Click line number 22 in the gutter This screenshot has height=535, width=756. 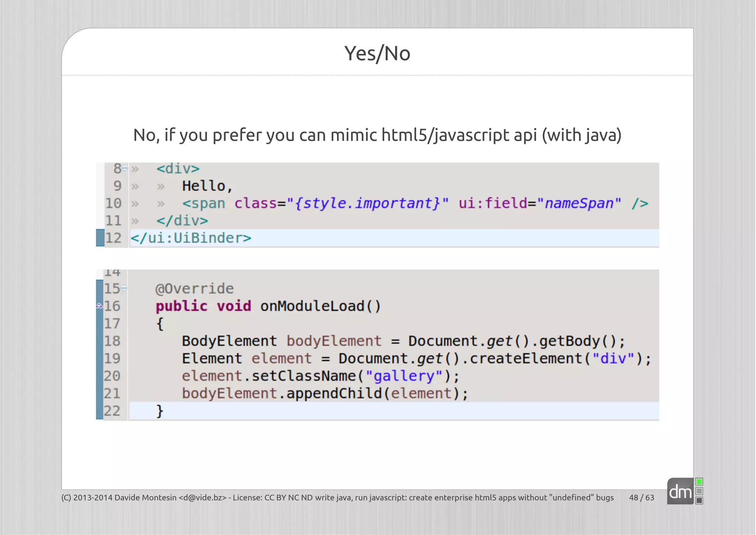pyautogui.click(x=112, y=411)
